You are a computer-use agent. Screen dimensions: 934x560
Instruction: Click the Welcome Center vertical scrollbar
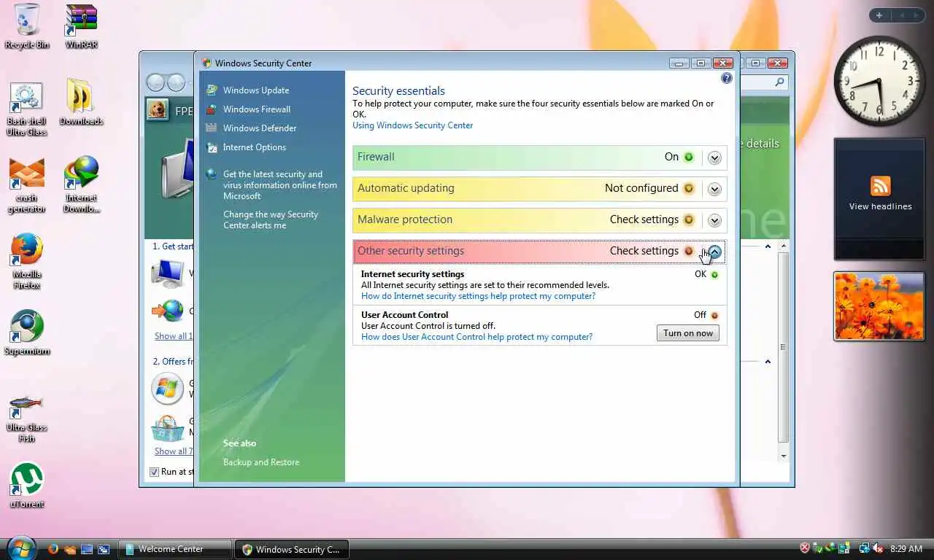click(x=784, y=351)
